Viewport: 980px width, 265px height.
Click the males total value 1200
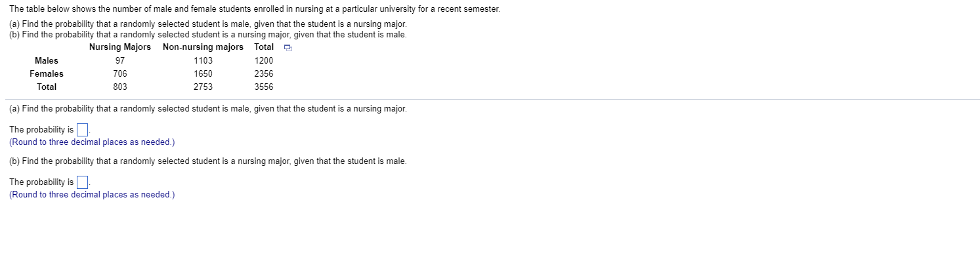[x=264, y=60]
